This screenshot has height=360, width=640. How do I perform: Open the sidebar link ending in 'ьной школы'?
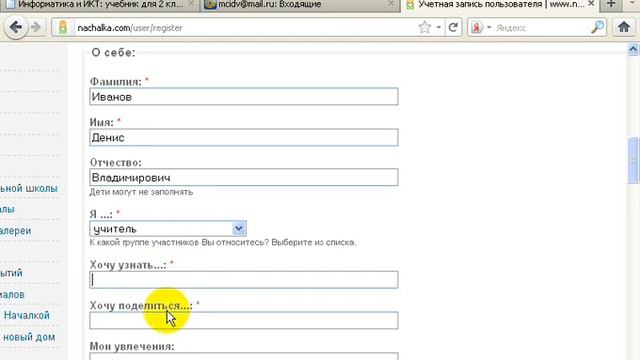coord(29,189)
